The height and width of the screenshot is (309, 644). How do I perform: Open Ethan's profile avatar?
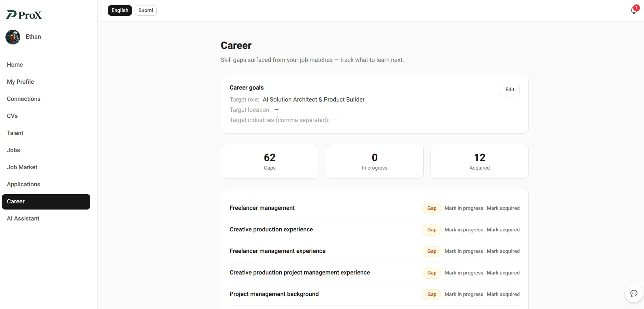pos(13,37)
